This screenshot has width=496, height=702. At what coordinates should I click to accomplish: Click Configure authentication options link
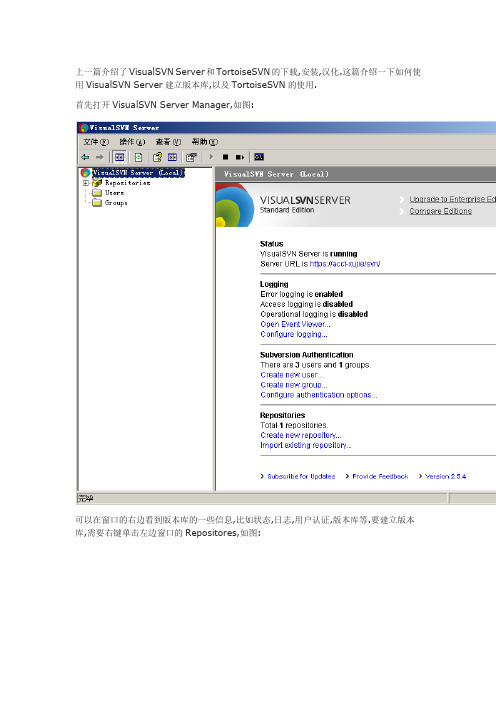point(319,395)
